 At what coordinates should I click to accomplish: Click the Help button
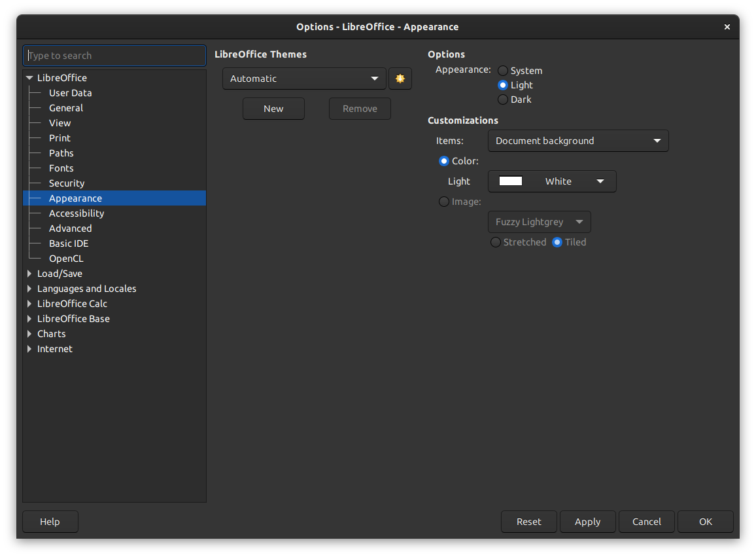pyautogui.click(x=50, y=522)
